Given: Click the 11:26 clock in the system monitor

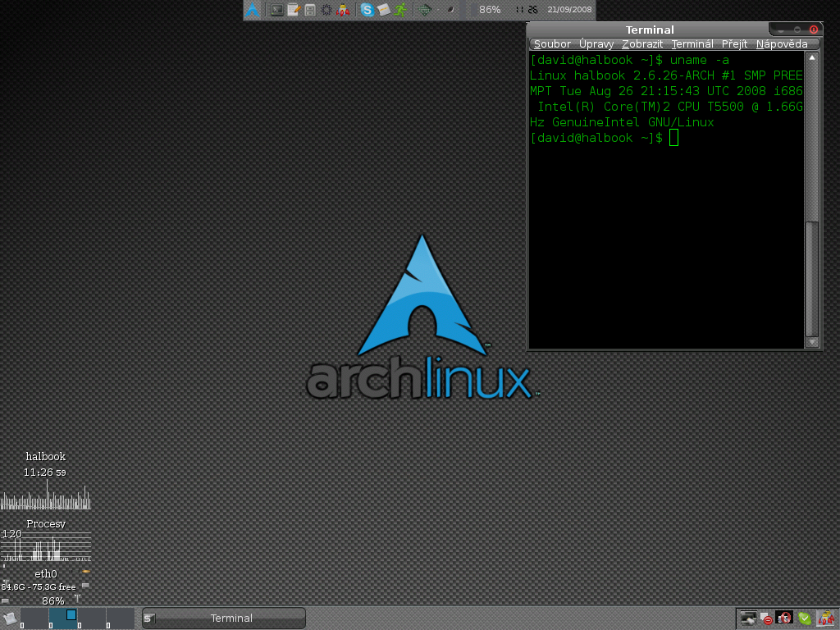Looking at the screenshot, I should [45, 472].
